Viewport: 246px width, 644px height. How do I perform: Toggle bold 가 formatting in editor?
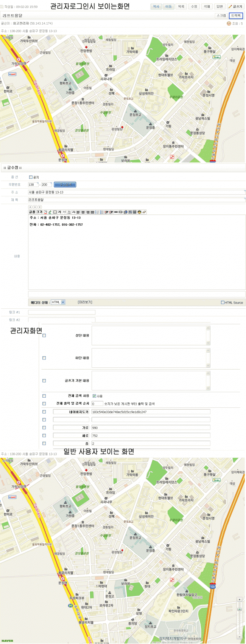[x=59, y=212]
